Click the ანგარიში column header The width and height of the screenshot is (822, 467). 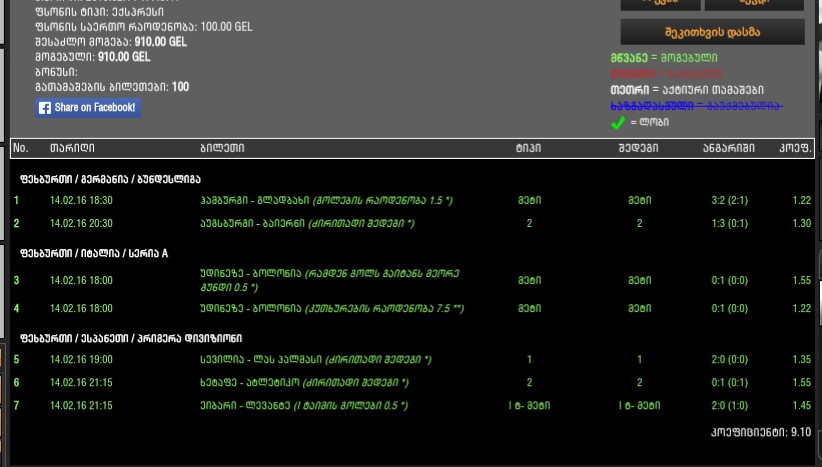(729, 148)
